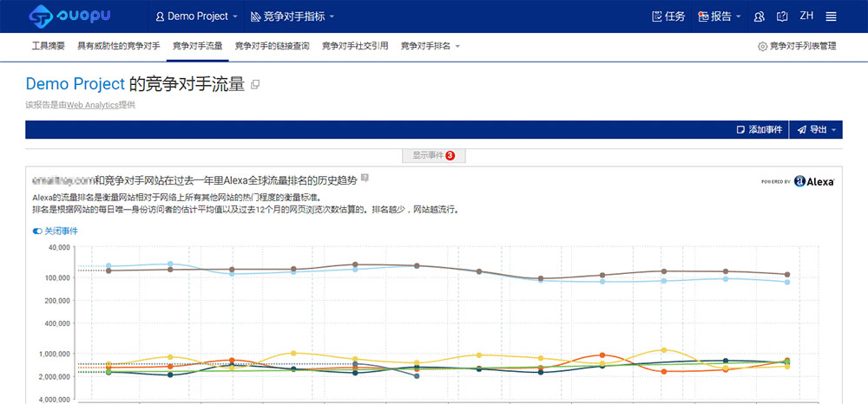Viewport: 868px width, 404px height.
Task: Click the 报告 reports icon with notification dot
Action: click(703, 16)
